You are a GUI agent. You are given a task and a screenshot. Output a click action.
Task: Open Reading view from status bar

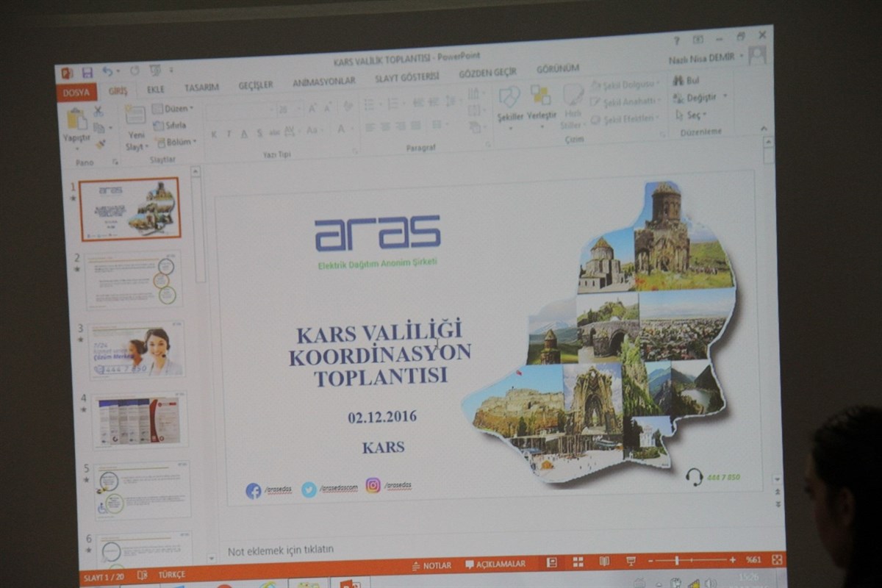click(x=604, y=562)
